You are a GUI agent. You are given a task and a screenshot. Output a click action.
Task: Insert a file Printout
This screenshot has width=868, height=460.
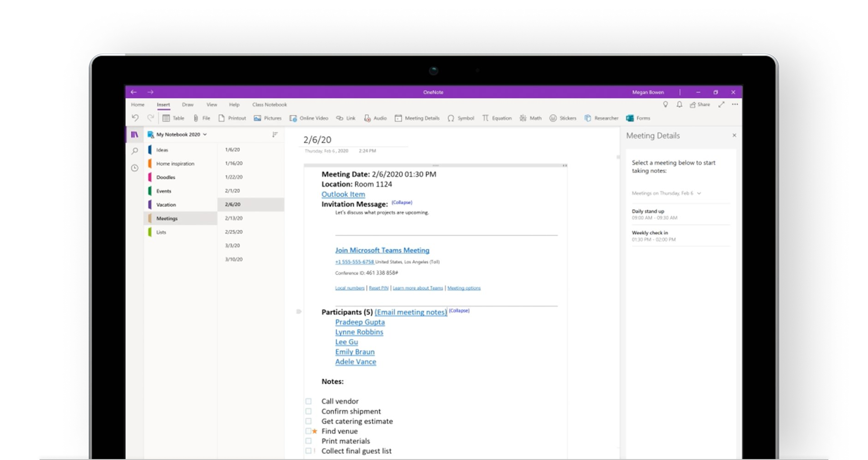[x=232, y=118]
